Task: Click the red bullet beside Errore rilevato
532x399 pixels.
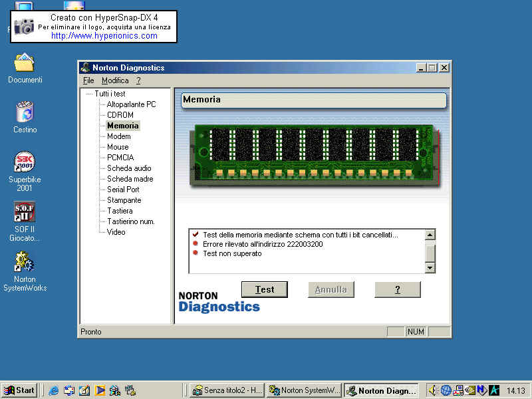Action: [x=196, y=243]
